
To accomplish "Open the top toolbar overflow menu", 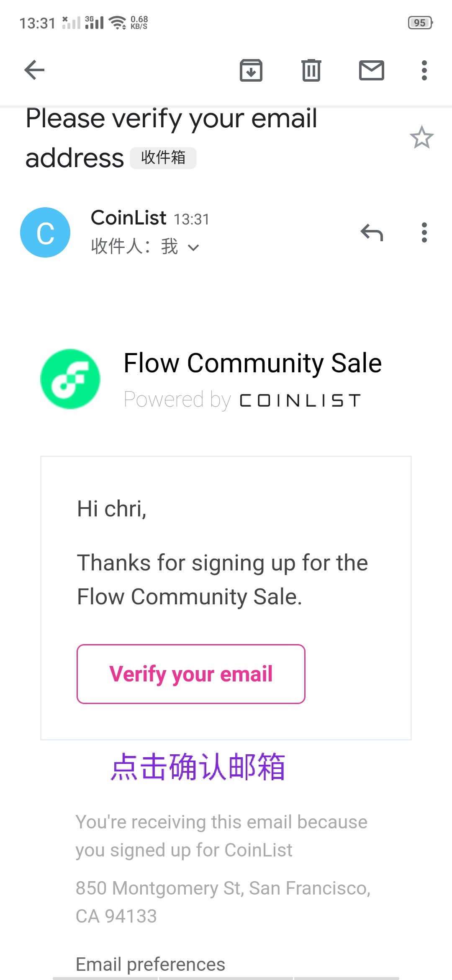I will pos(424,70).
